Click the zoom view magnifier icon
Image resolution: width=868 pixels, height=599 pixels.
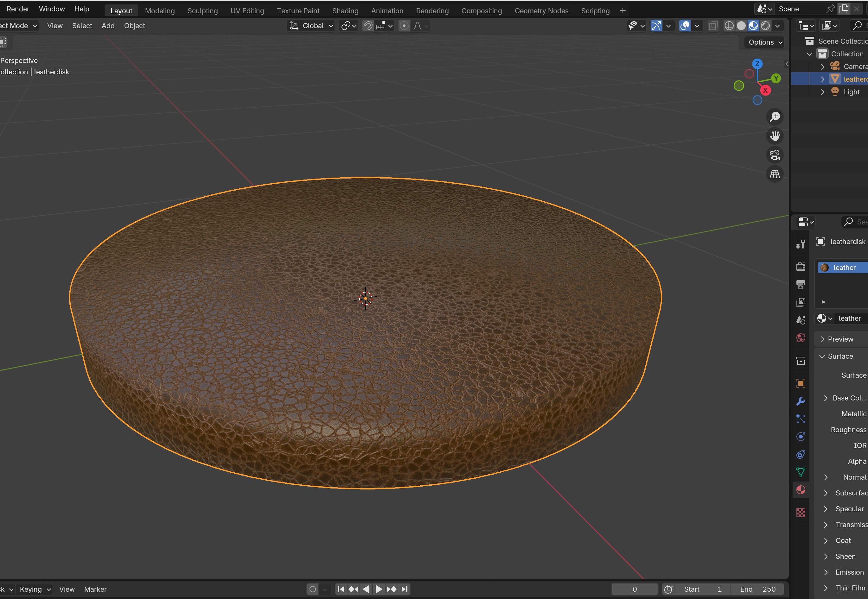(x=775, y=117)
